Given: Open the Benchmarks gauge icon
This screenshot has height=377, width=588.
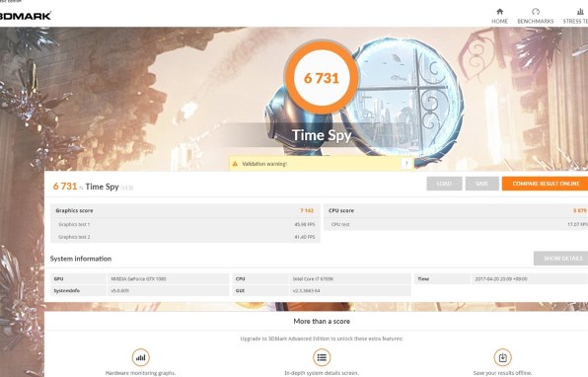Looking at the screenshot, I should click(x=535, y=12).
